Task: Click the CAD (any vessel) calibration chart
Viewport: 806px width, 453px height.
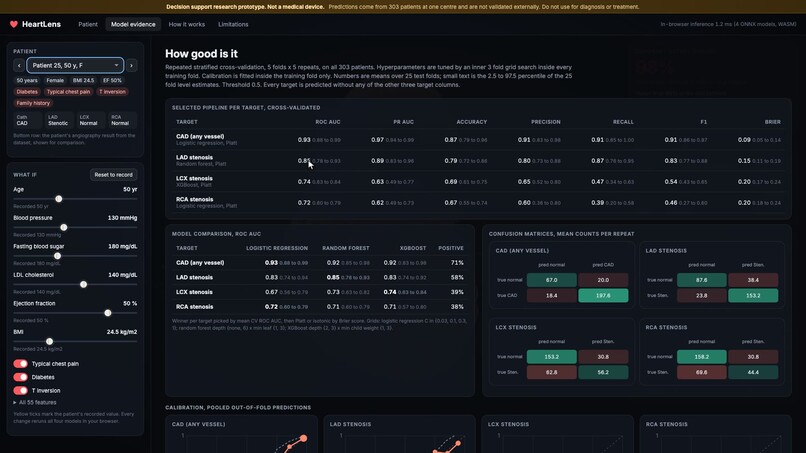Action: tap(241, 434)
